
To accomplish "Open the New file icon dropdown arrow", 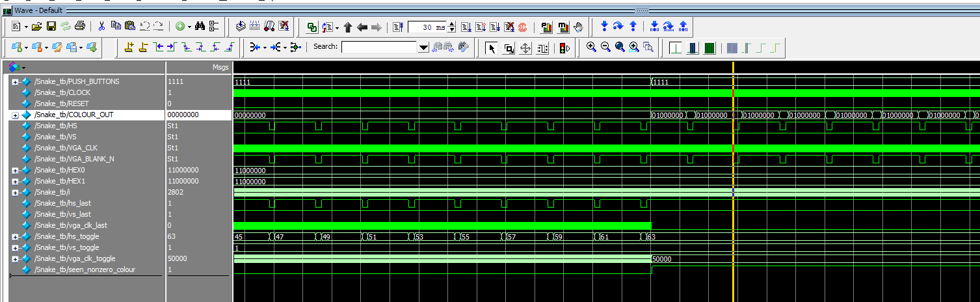I will click(26, 27).
